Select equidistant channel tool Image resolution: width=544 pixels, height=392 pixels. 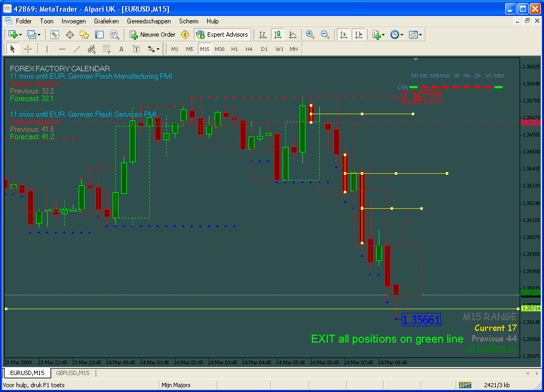point(91,49)
